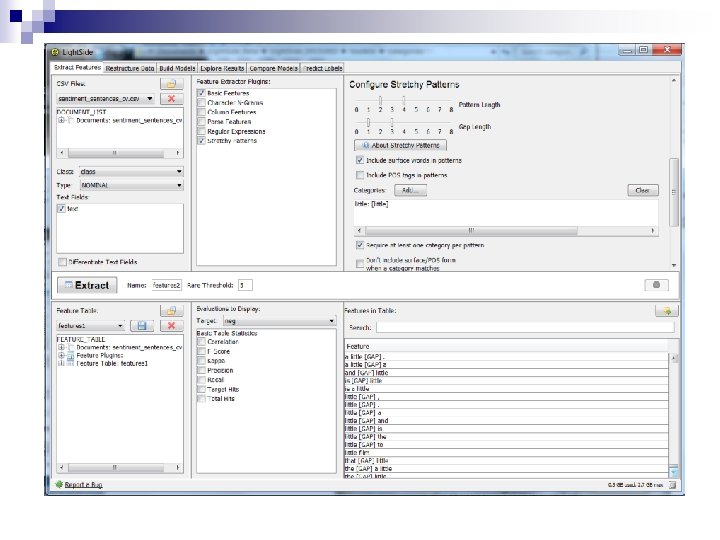Click the Pattern Length slider

pyautogui.click(x=404, y=100)
